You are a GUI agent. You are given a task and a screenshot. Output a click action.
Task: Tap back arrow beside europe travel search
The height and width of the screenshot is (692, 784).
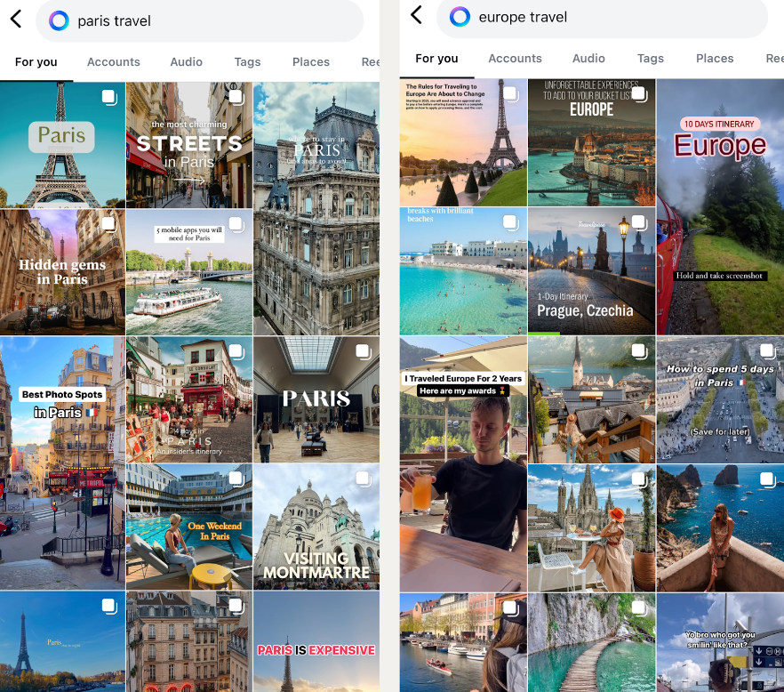click(x=416, y=15)
